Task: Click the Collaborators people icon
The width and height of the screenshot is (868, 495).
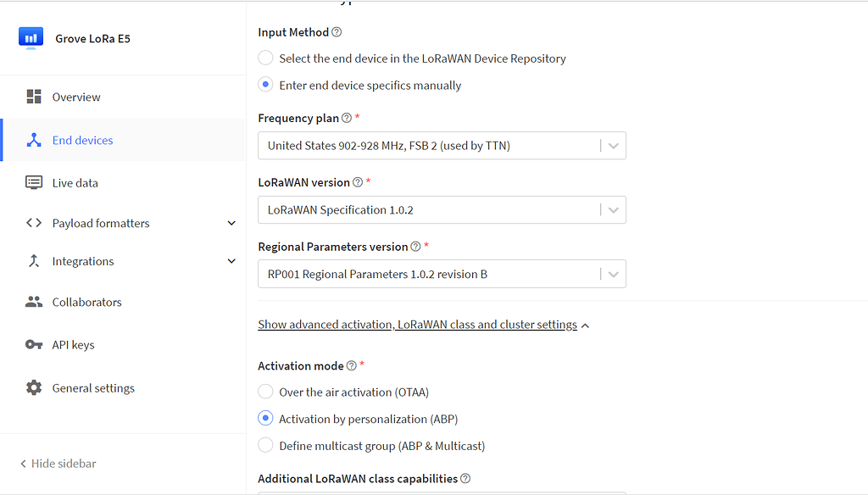Action: pos(34,302)
